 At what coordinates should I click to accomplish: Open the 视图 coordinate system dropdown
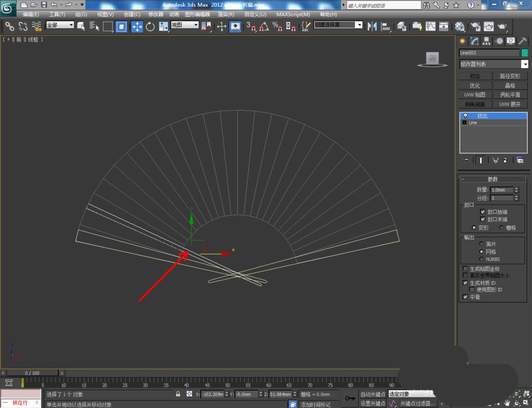coord(185,25)
